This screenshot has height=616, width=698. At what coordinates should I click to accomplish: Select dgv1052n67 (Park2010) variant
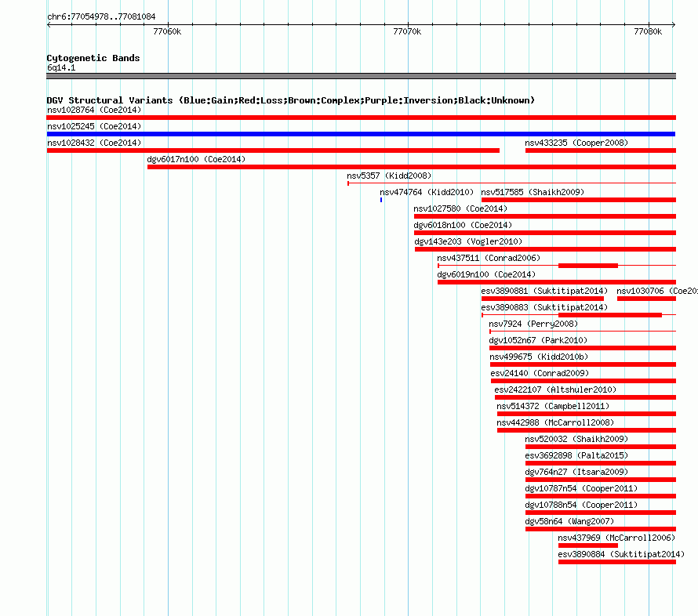pos(538,340)
